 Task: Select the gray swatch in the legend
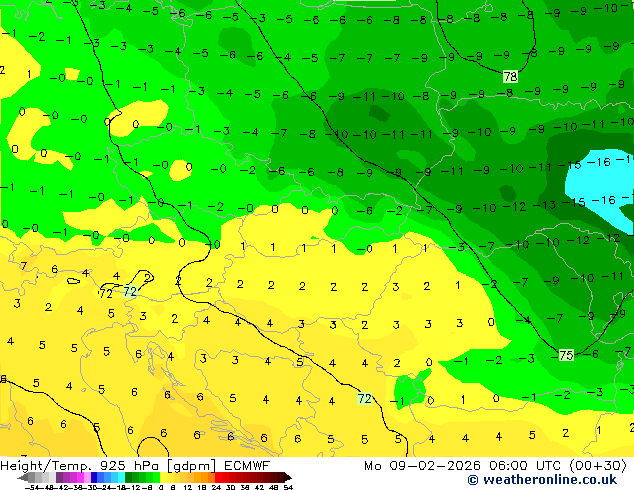(x=32, y=477)
